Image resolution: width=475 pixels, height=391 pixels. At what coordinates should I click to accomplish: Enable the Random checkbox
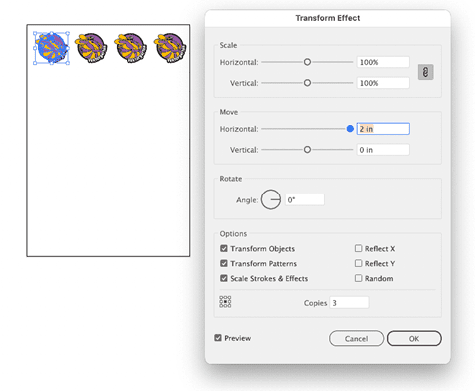click(358, 278)
